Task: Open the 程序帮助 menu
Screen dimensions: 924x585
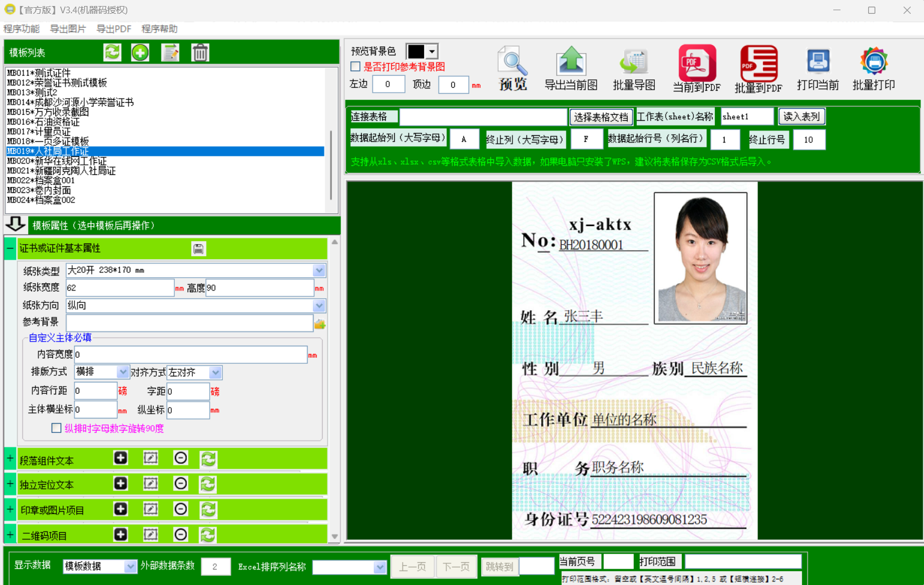Action: point(159,28)
